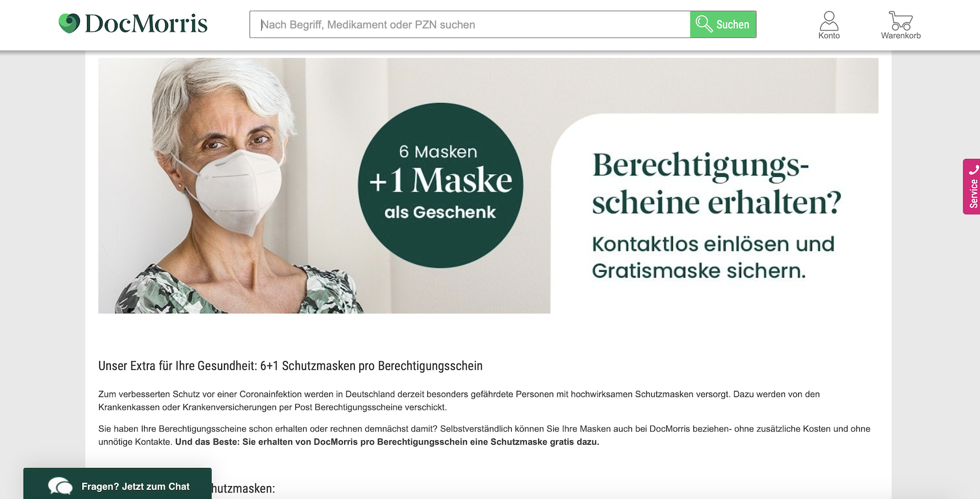Click the 6+1 Schutzmasken pro Berechtigungsschein heading
Viewport: 980px width, 499px height.
[290, 366]
